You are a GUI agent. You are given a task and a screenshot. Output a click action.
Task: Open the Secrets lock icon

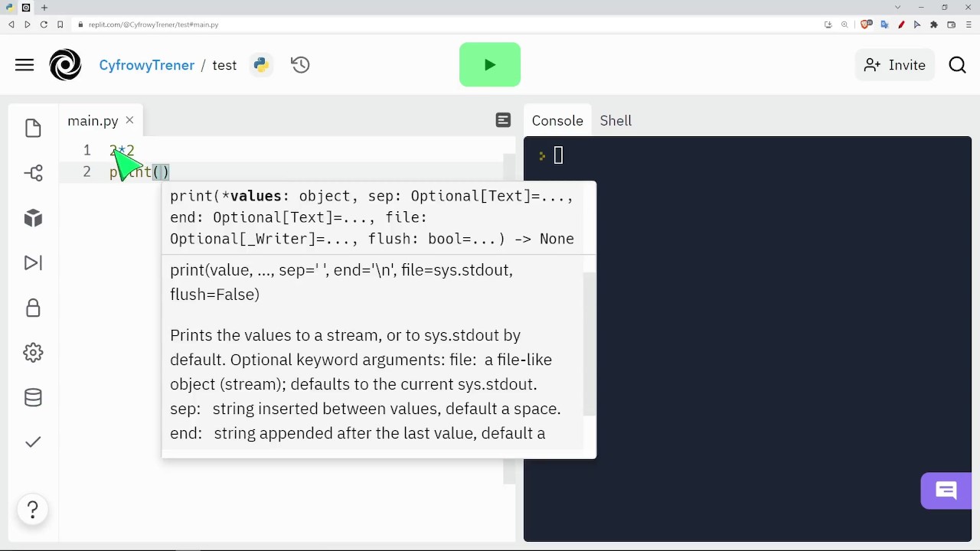click(33, 308)
